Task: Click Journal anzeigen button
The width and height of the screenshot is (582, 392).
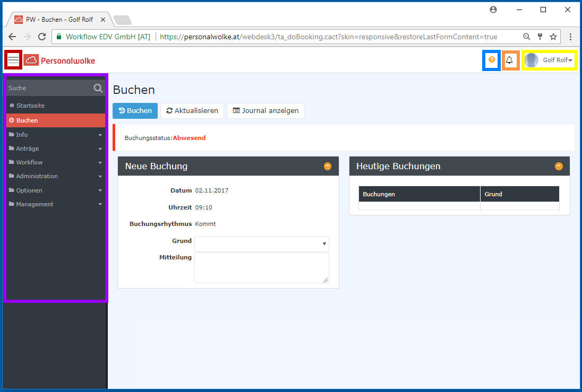Action: point(266,111)
